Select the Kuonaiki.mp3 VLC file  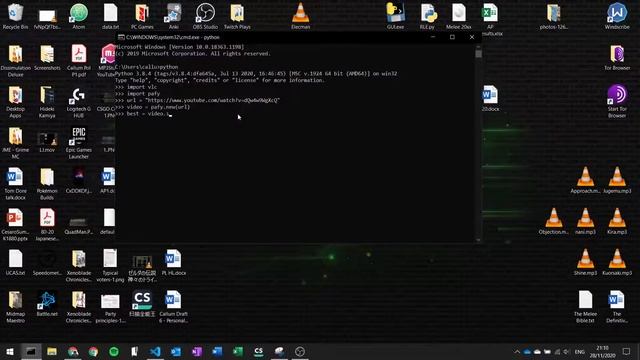point(617,262)
